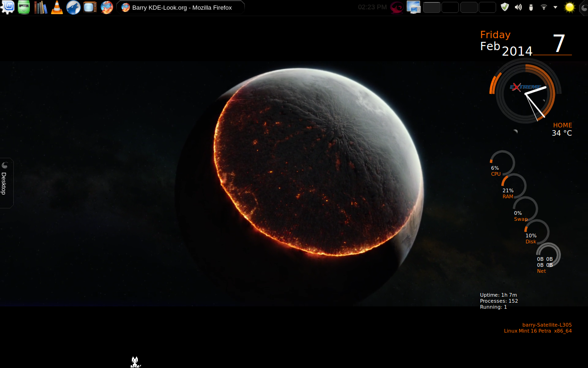The height and width of the screenshot is (368, 588).
Task: Click the show desktop monitors icon
Action: [413, 7]
